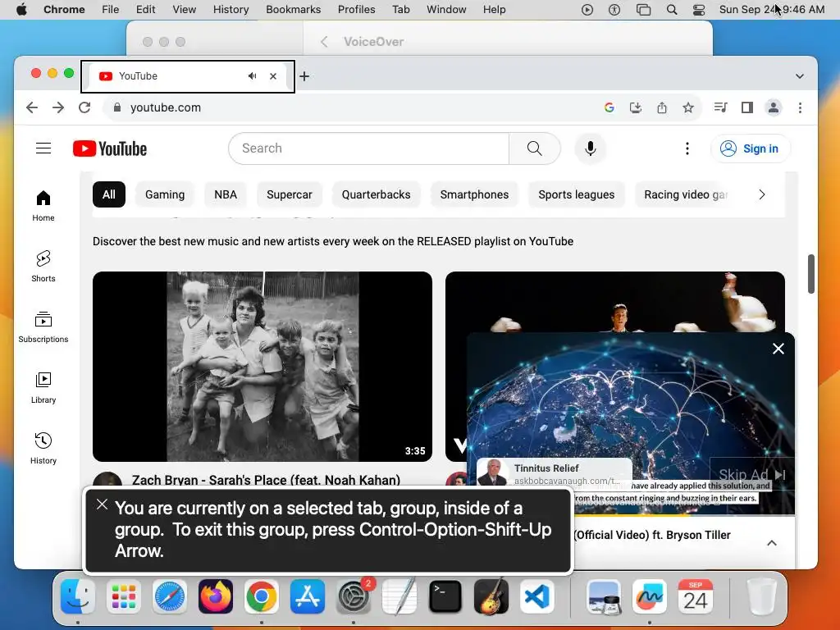This screenshot has height=630, width=840.
Task: Select the Smartphones filter chip
Action: (475, 194)
